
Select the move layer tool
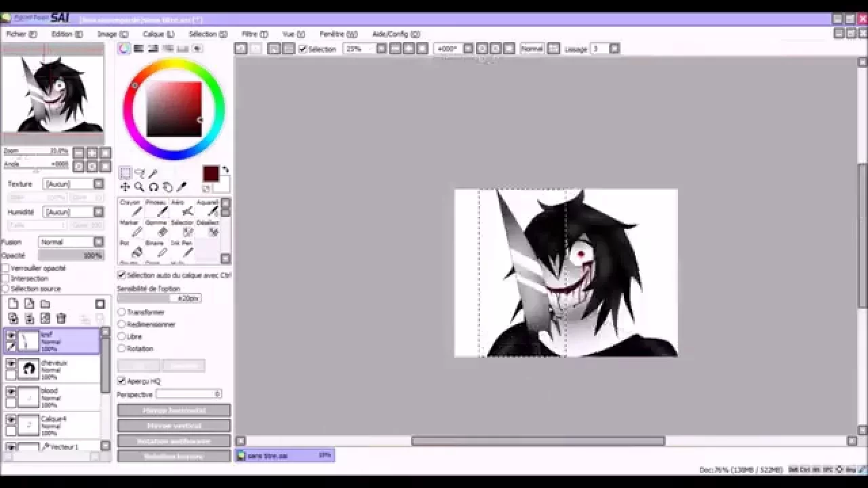point(125,187)
